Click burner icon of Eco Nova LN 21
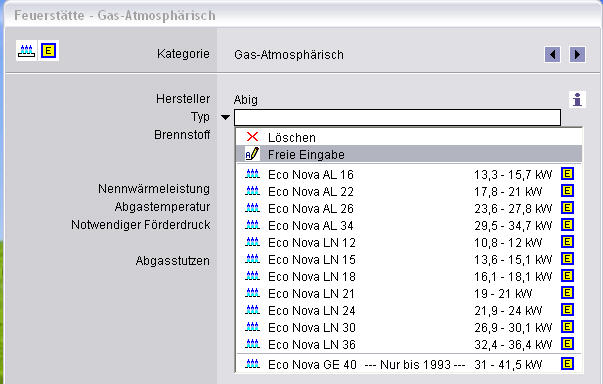Viewport: 603px width, 384px height. (x=253, y=293)
